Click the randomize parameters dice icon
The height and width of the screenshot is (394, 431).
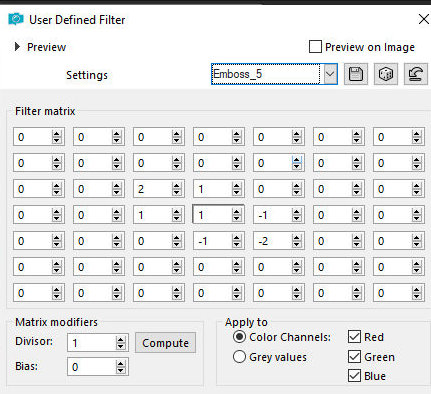[386, 74]
